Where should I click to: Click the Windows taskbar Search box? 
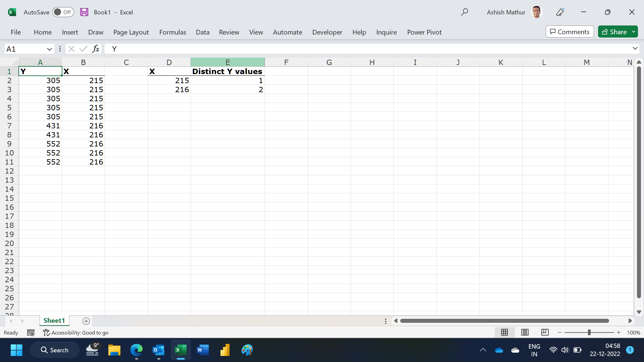55,350
